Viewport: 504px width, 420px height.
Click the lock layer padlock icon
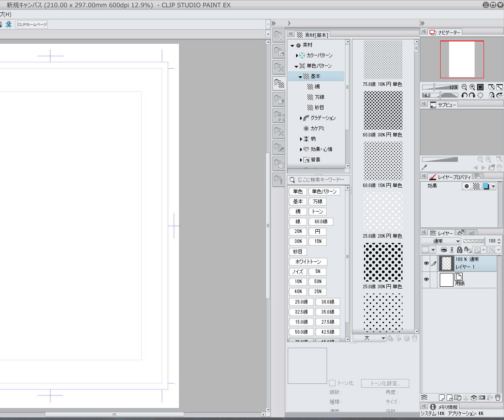[x=459, y=250]
